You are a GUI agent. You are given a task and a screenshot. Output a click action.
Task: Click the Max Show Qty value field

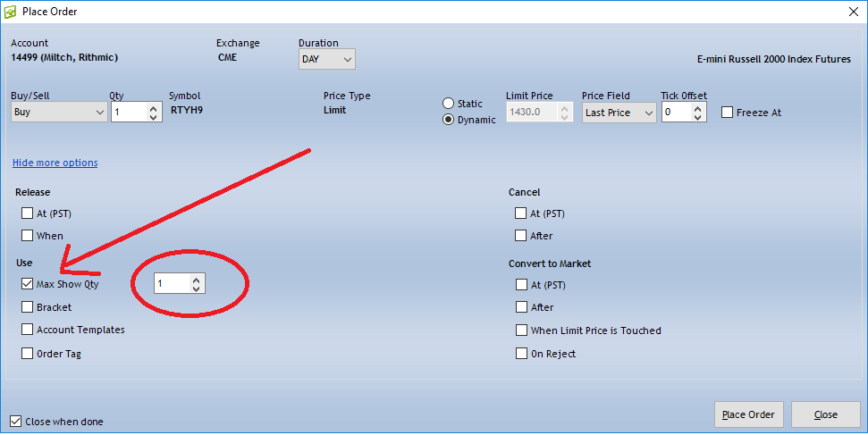(x=173, y=283)
